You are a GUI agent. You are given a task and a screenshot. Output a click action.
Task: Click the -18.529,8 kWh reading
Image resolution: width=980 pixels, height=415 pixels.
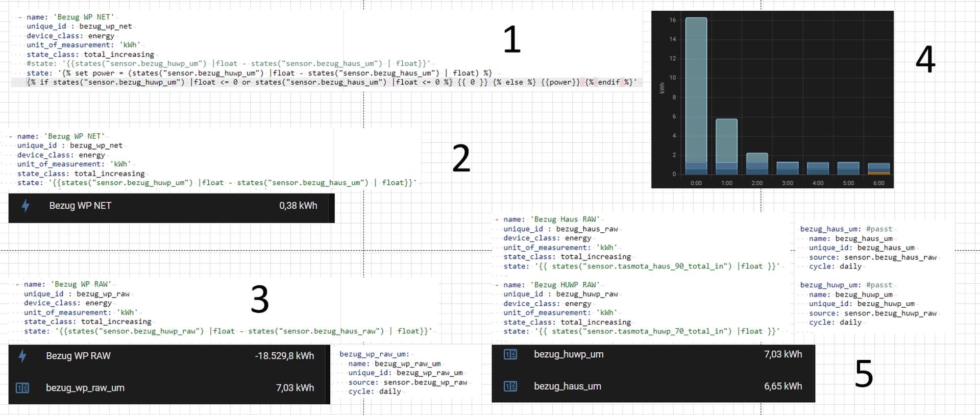[284, 356]
